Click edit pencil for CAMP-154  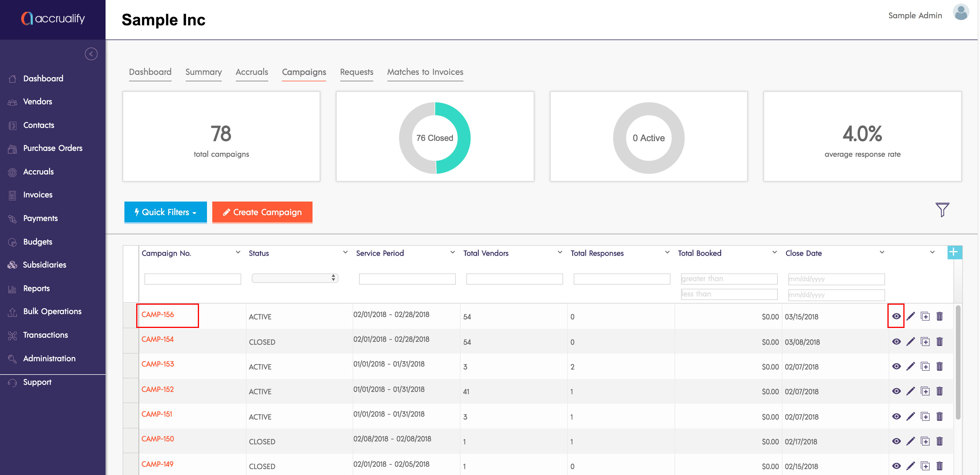point(910,342)
